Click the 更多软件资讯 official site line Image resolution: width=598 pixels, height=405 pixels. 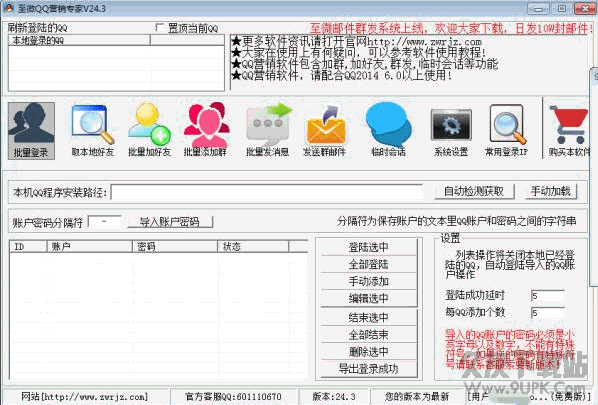coord(357,41)
